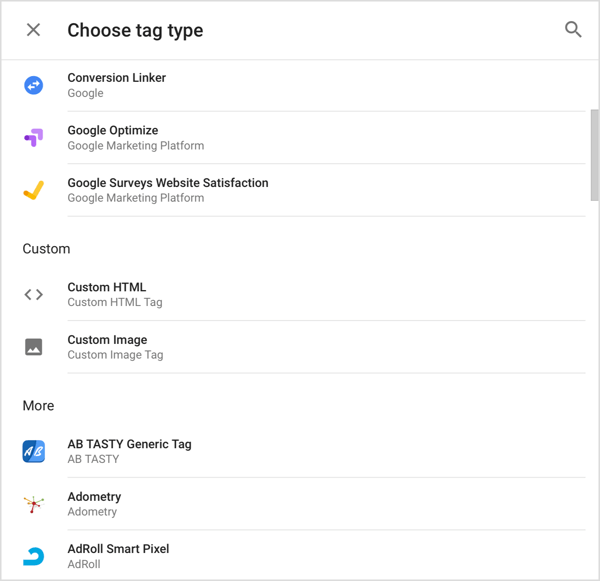Viewport: 600px width, 581px height.
Task: Click the Custom HTML Tag subtitle
Action: pos(115,302)
